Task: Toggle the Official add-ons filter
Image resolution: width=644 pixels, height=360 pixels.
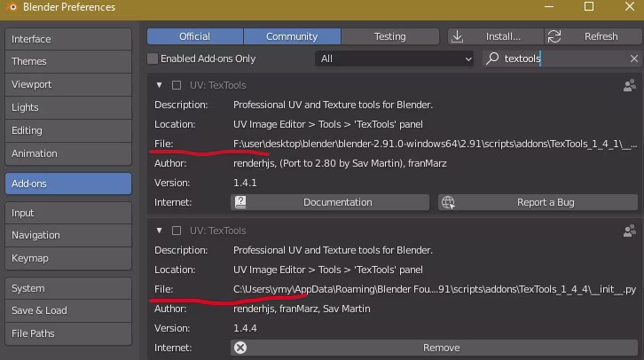Action: (x=195, y=36)
